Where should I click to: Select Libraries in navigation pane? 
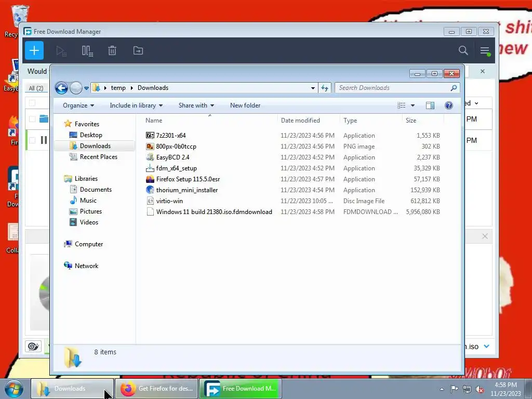click(x=86, y=179)
